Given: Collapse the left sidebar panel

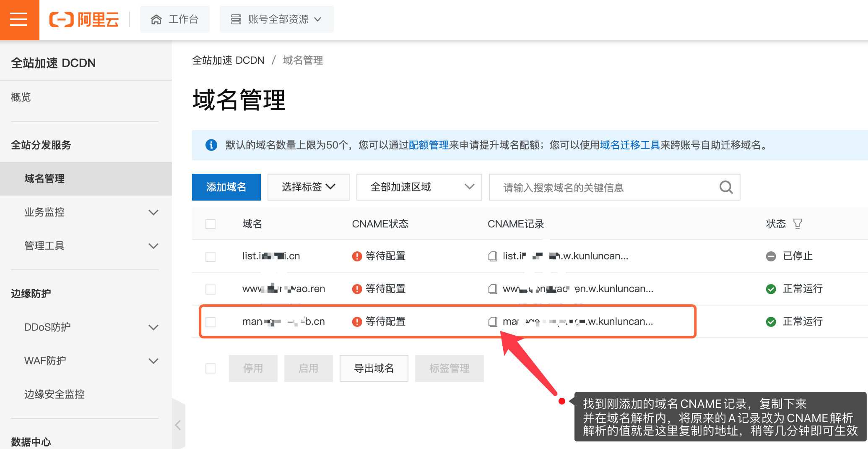Looking at the screenshot, I should [x=178, y=425].
